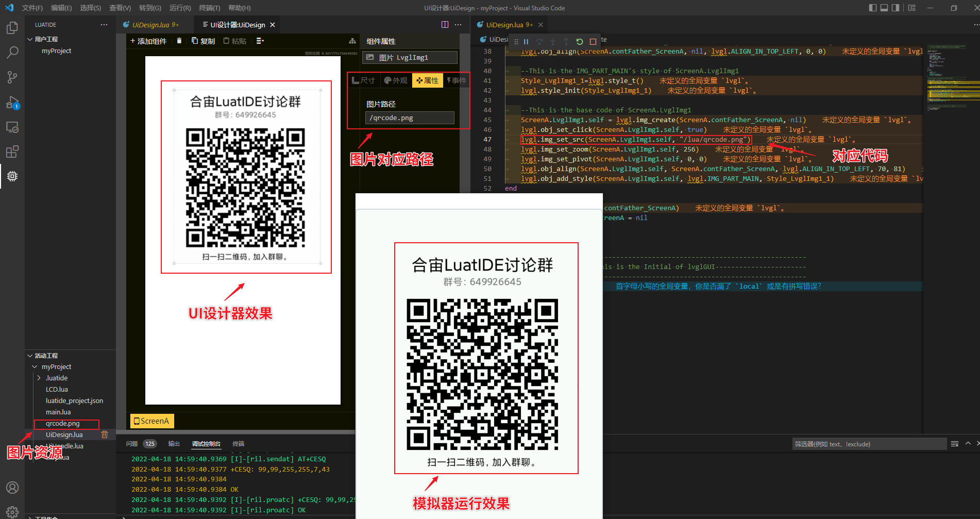Toggle the primary sidebar layout button
The width and height of the screenshot is (980, 519).
pos(872,8)
